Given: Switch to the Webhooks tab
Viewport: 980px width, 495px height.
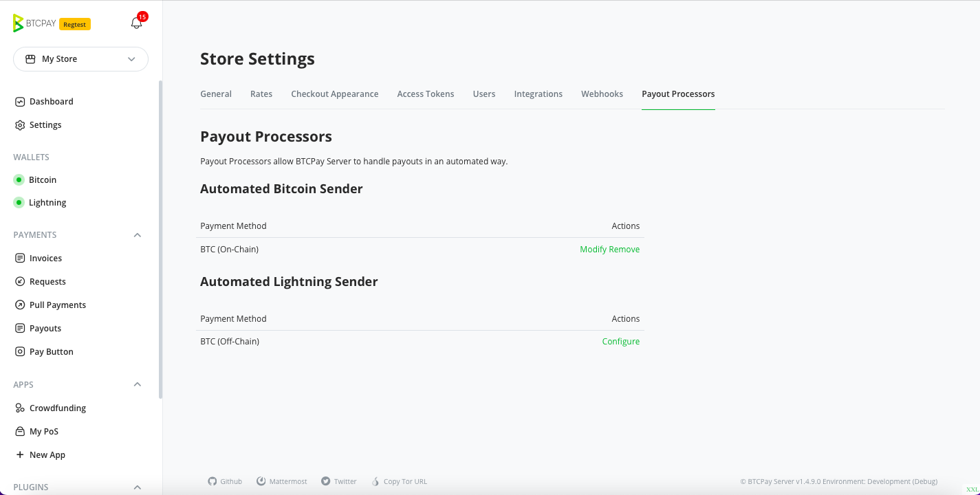Looking at the screenshot, I should pyautogui.click(x=602, y=94).
